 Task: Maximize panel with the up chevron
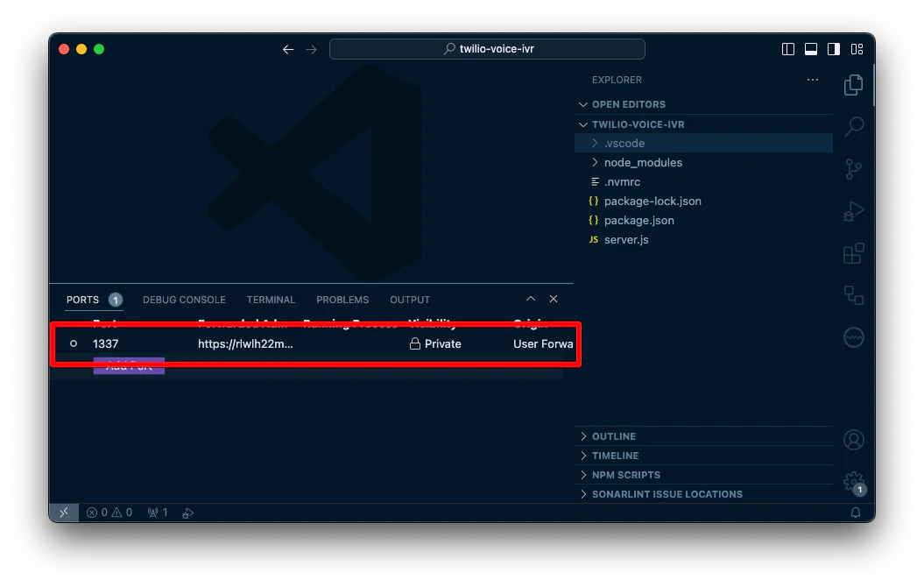[531, 299]
